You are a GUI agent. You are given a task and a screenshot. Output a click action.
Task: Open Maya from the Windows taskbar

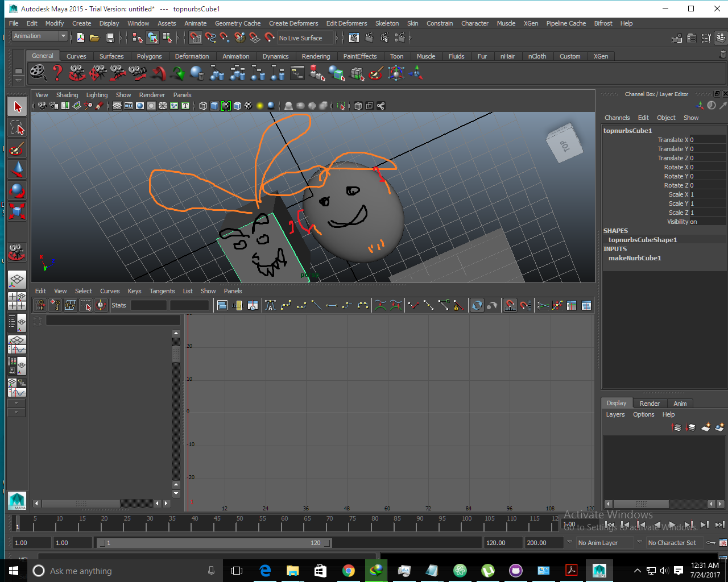tap(599, 570)
